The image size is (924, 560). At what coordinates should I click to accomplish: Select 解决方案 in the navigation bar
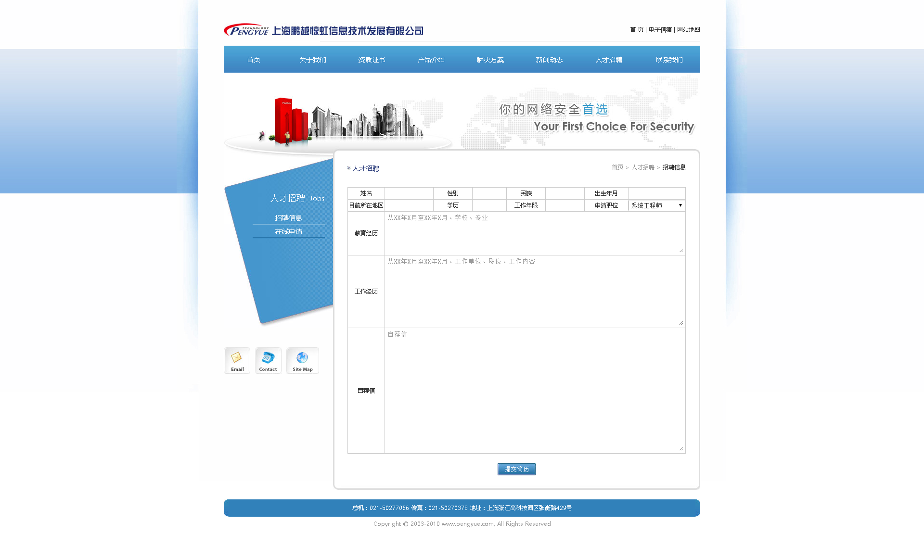click(x=490, y=60)
